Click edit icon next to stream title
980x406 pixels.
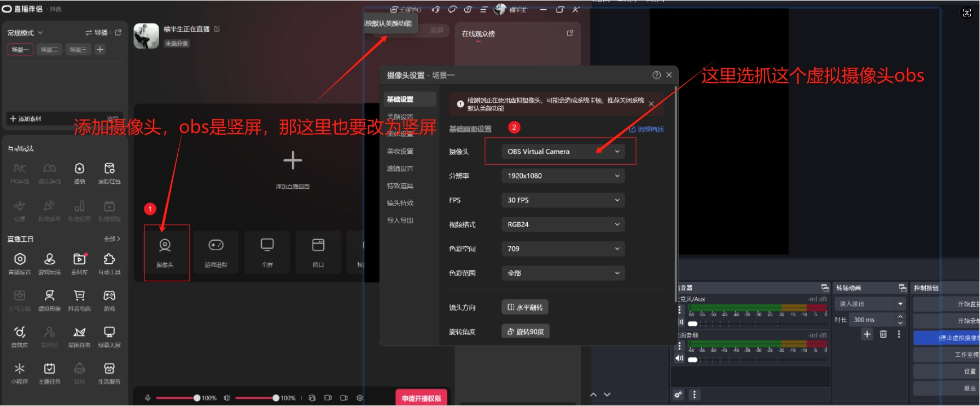point(217,28)
